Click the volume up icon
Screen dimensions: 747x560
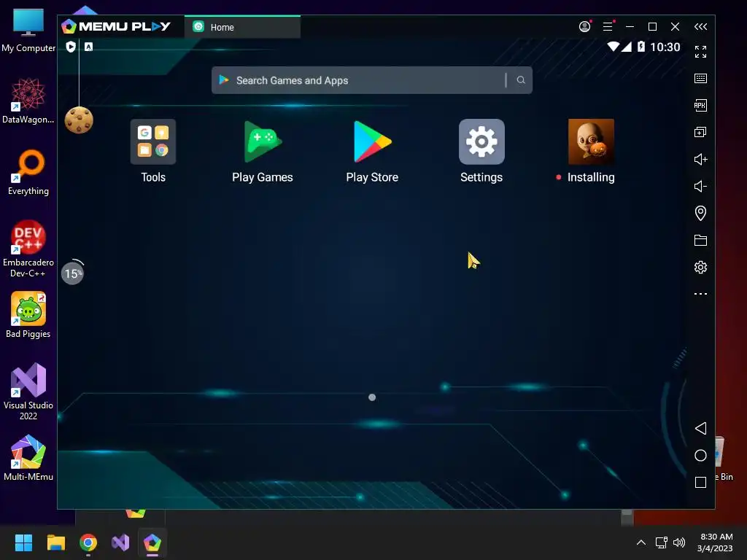point(700,159)
